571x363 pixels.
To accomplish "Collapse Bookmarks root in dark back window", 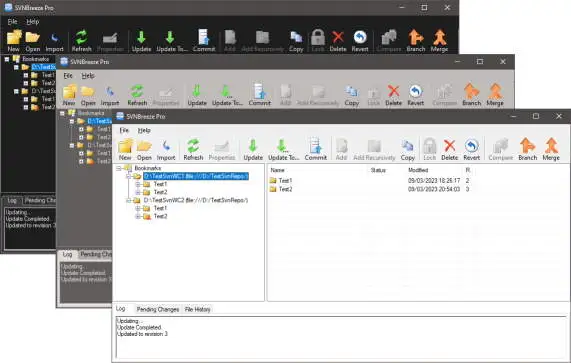I will [7, 59].
